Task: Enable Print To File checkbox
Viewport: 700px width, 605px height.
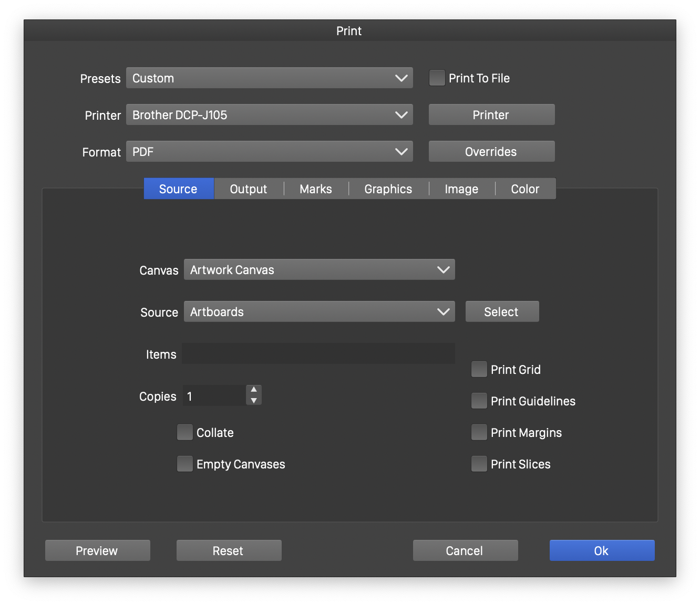Action: tap(437, 78)
